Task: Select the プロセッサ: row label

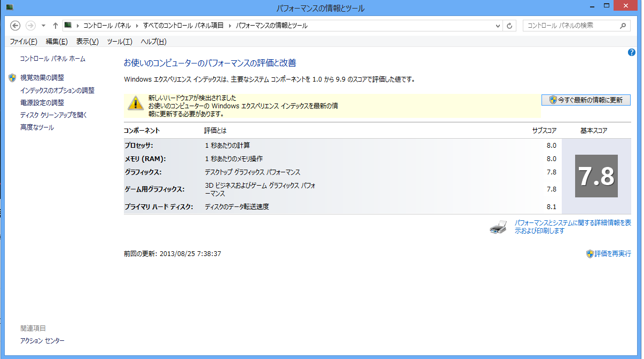Action: [139, 145]
